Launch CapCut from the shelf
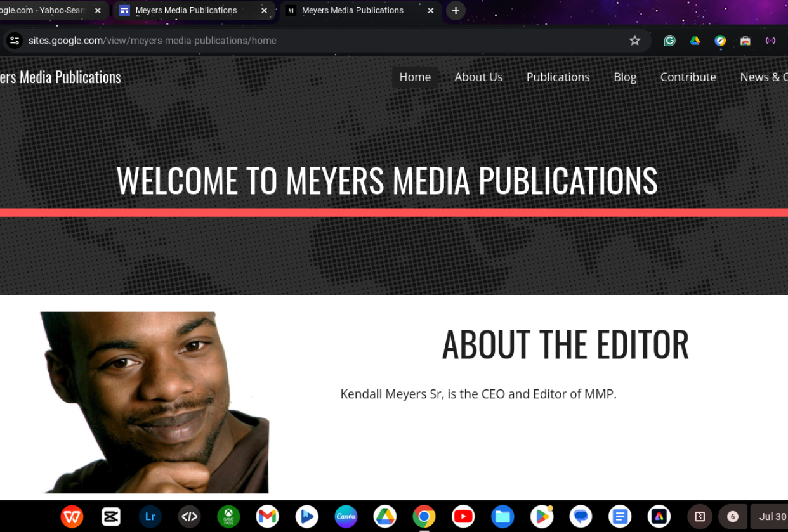Viewport: 788px width, 532px height. pos(111,517)
